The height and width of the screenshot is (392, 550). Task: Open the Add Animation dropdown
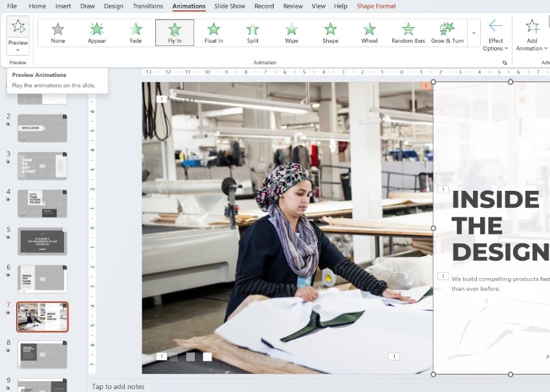(x=532, y=44)
